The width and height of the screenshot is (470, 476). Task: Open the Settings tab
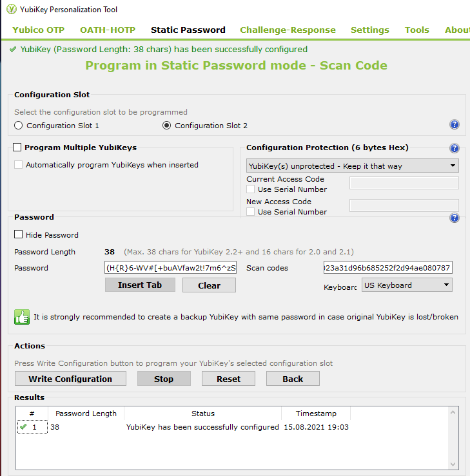pyautogui.click(x=369, y=30)
